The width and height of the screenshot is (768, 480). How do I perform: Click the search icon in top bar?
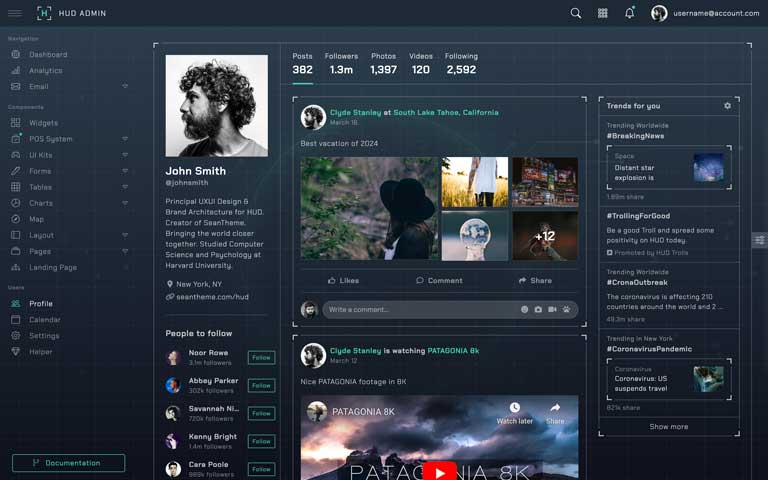(x=575, y=13)
